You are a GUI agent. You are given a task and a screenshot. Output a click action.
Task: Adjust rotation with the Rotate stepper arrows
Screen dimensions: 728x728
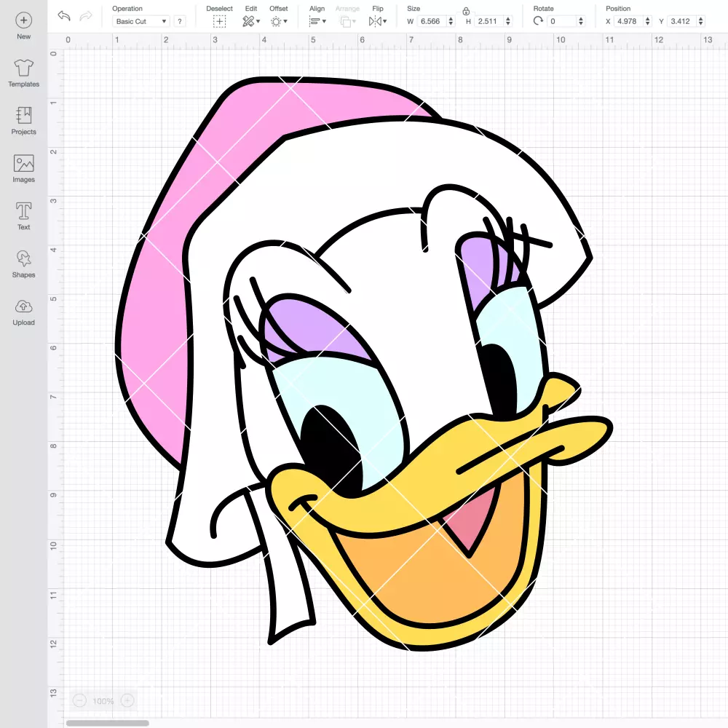[581, 21]
